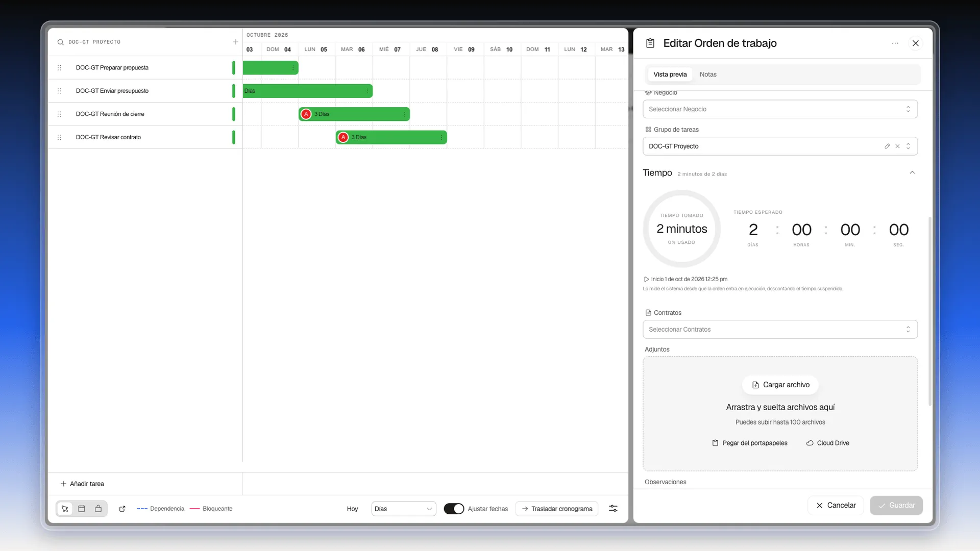Click Trasladar cronograma
Viewport: 980px width, 551px height.
click(x=556, y=509)
